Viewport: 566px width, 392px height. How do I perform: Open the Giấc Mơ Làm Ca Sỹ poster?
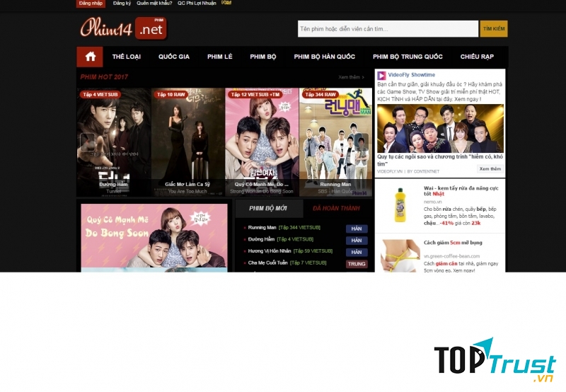click(x=187, y=142)
